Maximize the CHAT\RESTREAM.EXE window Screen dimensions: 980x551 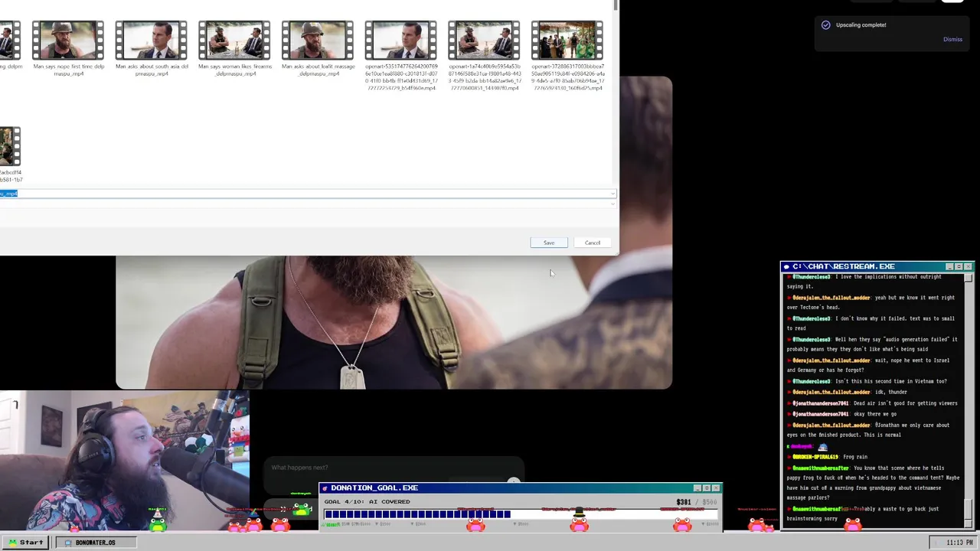[x=959, y=266]
